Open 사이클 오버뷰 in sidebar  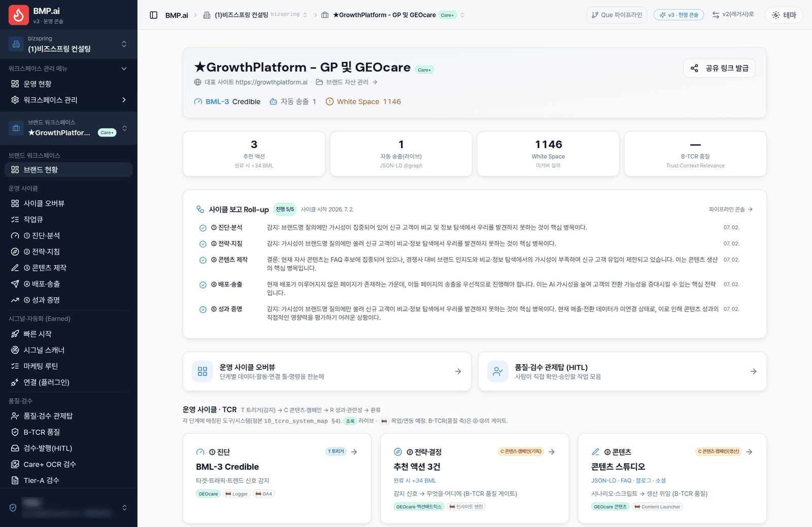[x=68, y=203]
